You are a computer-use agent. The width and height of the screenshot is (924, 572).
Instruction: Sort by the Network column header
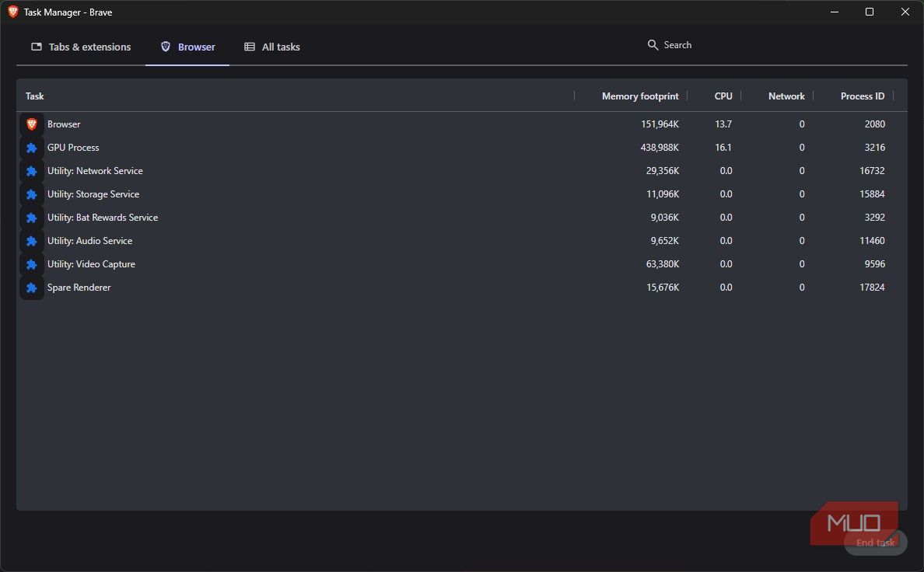click(x=786, y=96)
